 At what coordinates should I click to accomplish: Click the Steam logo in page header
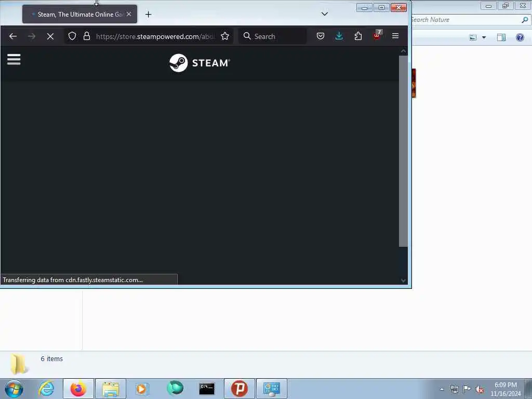[199, 63]
